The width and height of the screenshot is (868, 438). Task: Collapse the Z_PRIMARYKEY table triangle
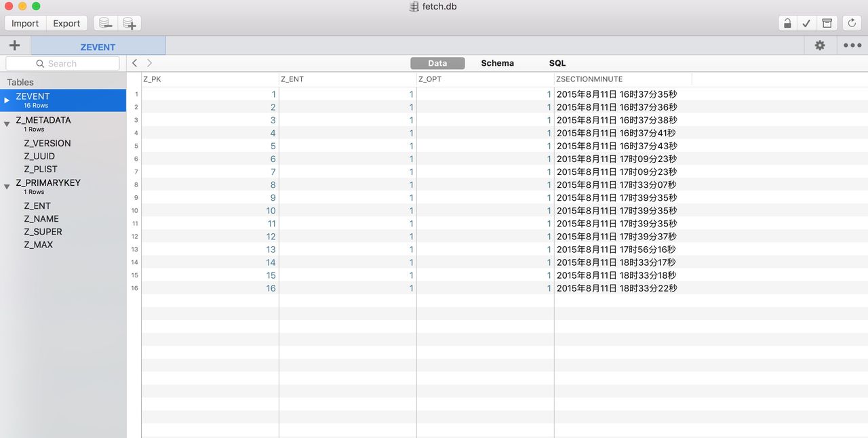click(x=7, y=186)
